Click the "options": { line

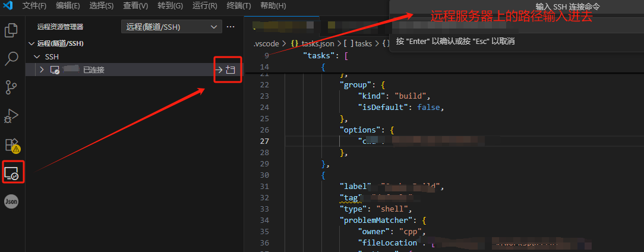pos(367,130)
